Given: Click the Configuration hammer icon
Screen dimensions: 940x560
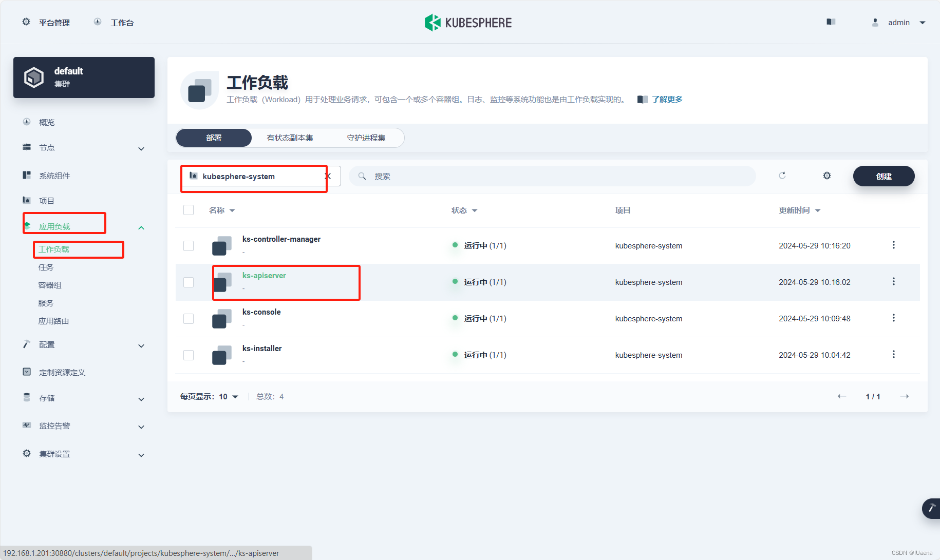Looking at the screenshot, I should (27, 344).
